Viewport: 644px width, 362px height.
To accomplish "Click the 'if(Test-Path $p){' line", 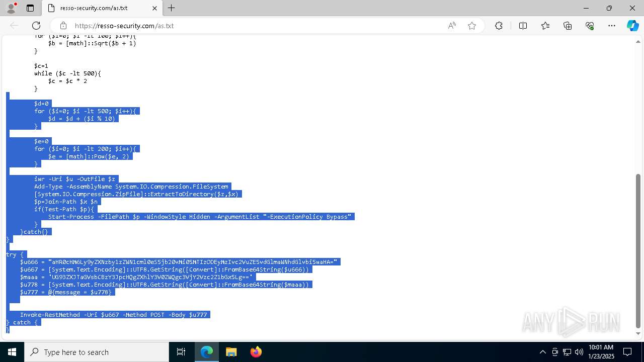I will (x=64, y=209).
